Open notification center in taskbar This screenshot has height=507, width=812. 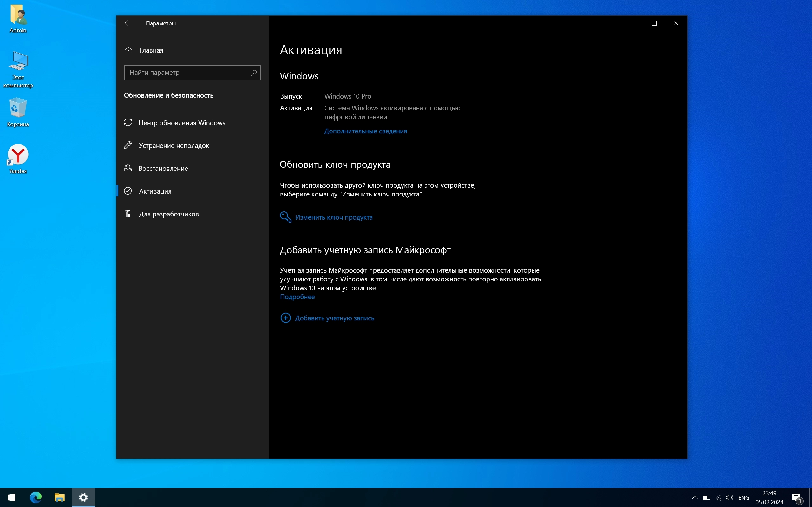[797, 497]
